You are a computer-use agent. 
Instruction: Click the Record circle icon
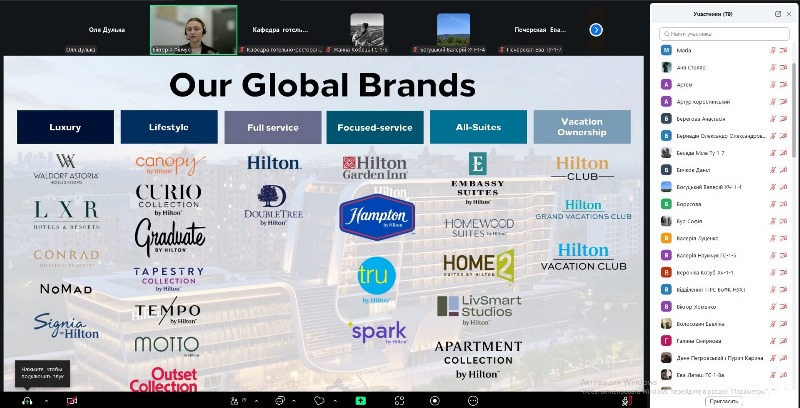coord(435,401)
